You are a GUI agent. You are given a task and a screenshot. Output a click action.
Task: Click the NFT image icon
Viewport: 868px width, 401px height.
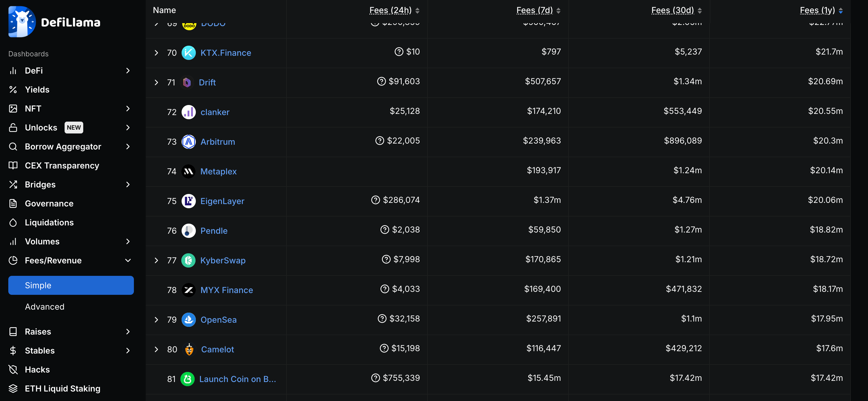coord(13,109)
